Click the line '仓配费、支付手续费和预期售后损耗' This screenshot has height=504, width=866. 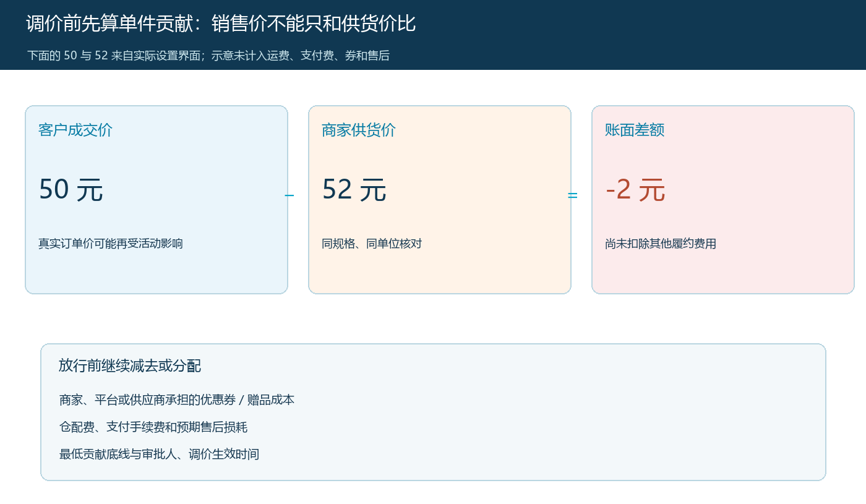[153, 427]
